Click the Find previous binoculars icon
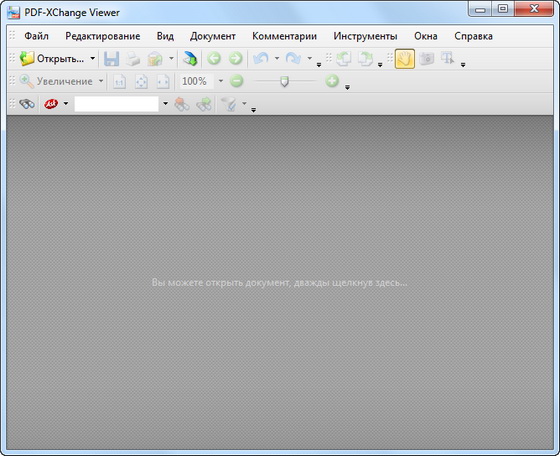Viewport: 560px width, 456px height. [x=182, y=104]
